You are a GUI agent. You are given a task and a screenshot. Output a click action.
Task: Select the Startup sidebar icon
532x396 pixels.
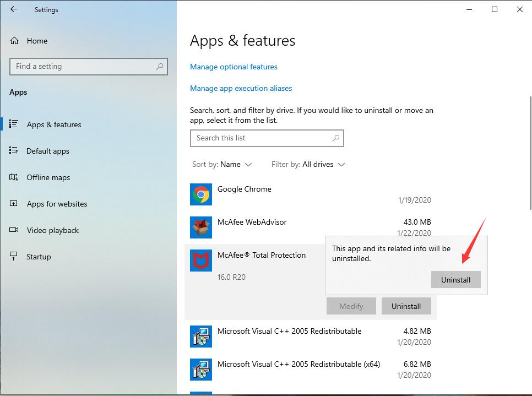[14, 256]
